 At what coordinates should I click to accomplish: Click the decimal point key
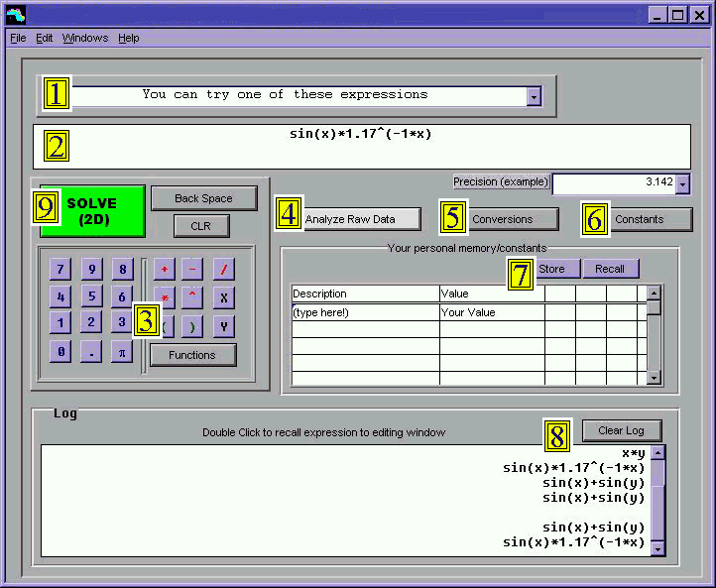click(91, 351)
